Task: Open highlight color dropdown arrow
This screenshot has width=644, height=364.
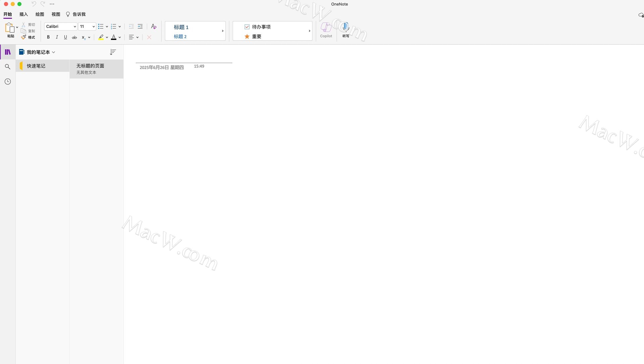Action: [107, 37]
